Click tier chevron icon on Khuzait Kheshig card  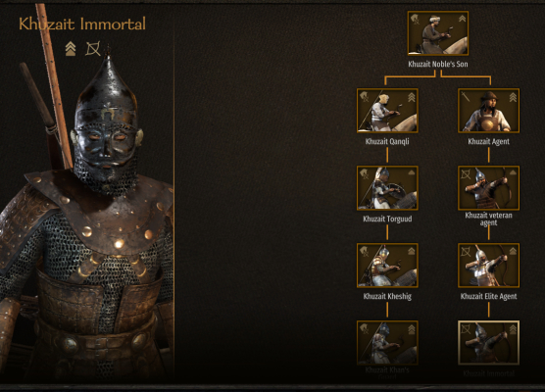[411, 251]
